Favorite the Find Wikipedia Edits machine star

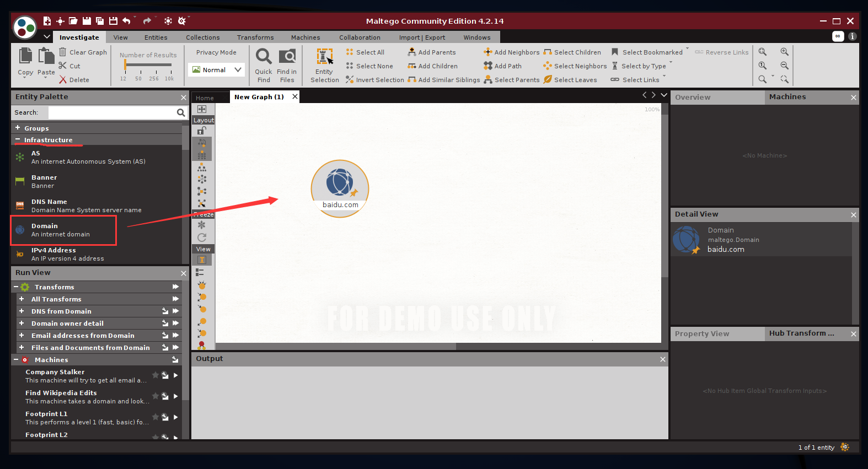pyautogui.click(x=156, y=396)
